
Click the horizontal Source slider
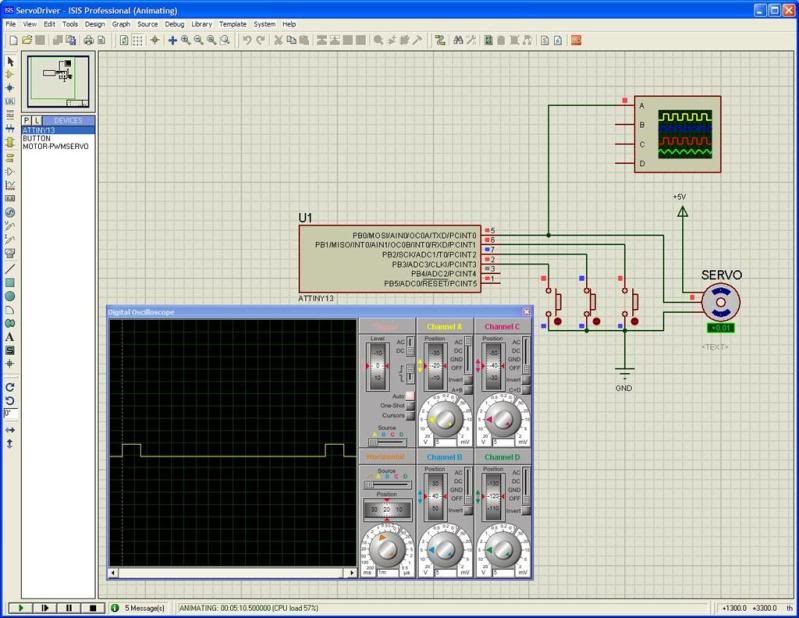click(x=387, y=485)
